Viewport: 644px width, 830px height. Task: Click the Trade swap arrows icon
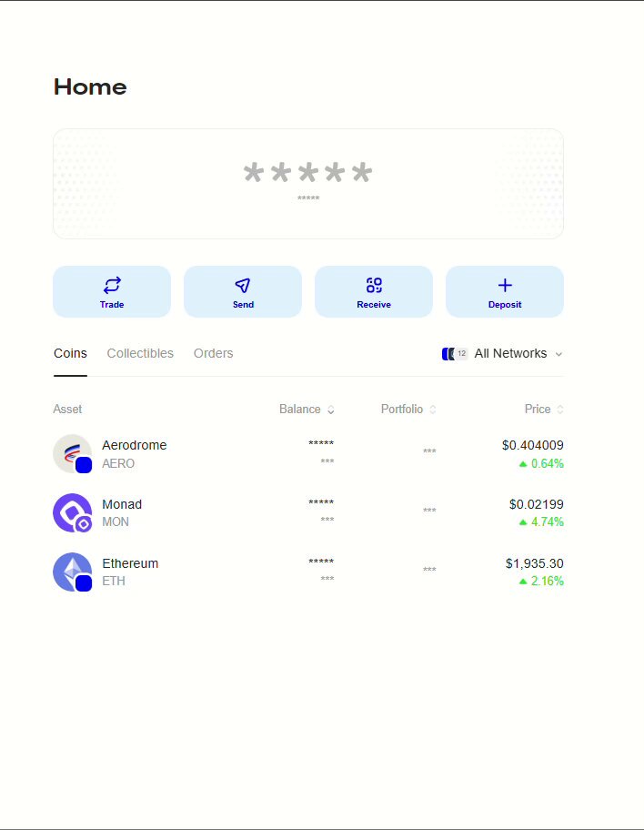[112, 286]
